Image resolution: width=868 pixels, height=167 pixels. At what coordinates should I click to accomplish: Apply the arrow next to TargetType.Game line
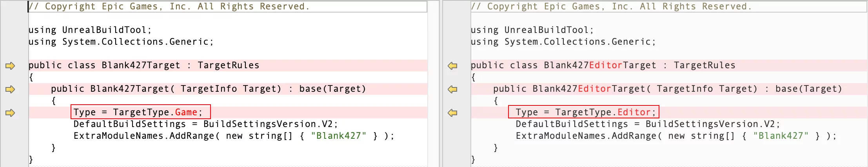pos(10,113)
